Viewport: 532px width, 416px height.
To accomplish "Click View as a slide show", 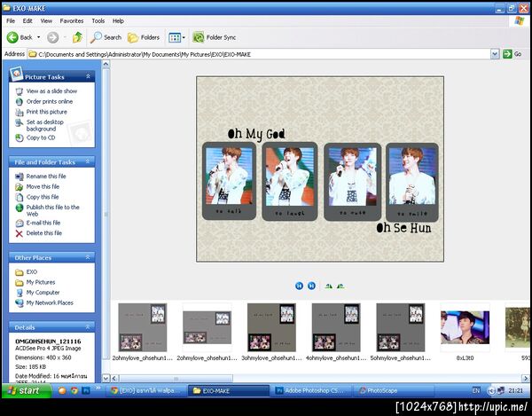I will [46, 91].
